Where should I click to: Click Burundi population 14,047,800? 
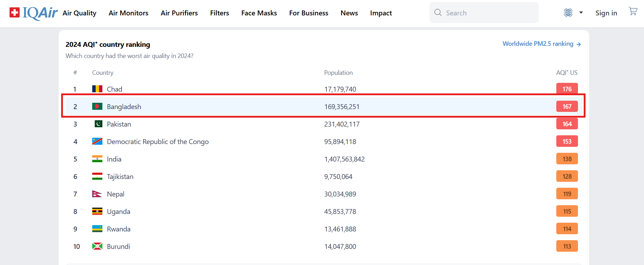click(340, 246)
